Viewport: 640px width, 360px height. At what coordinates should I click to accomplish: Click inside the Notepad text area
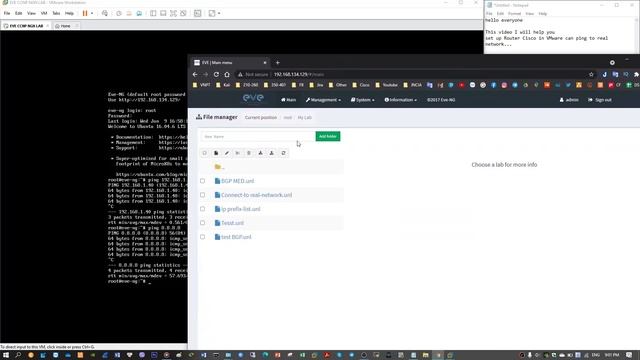click(559, 35)
